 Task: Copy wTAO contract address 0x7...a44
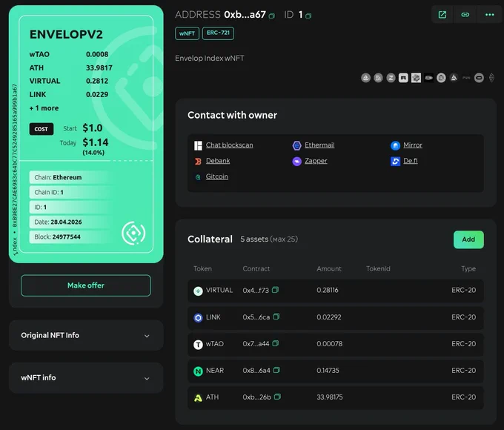coord(275,343)
